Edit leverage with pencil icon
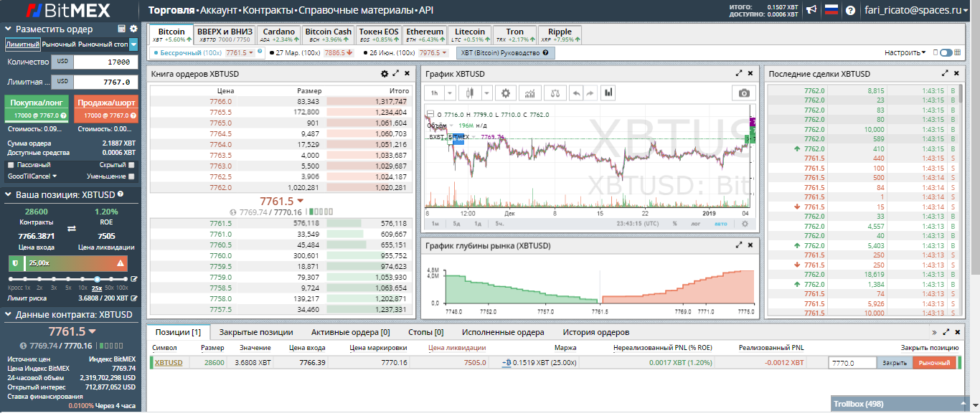Image resolution: width=980 pixels, height=416 pixels. tap(133, 279)
